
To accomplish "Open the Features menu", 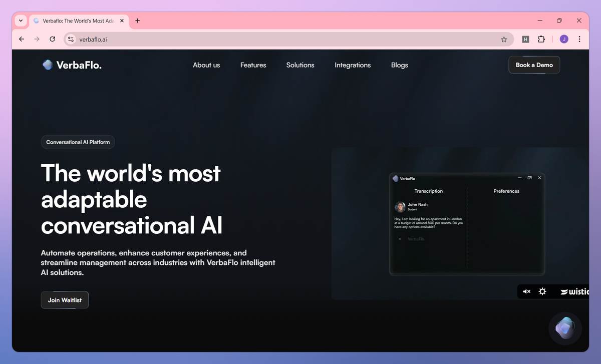I will pyautogui.click(x=253, y=65).
